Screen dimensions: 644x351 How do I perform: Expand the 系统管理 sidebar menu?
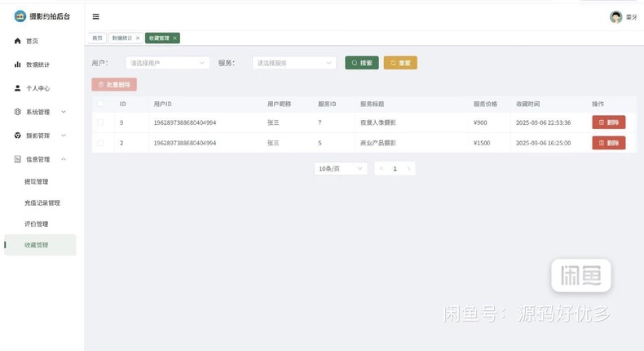40,112
